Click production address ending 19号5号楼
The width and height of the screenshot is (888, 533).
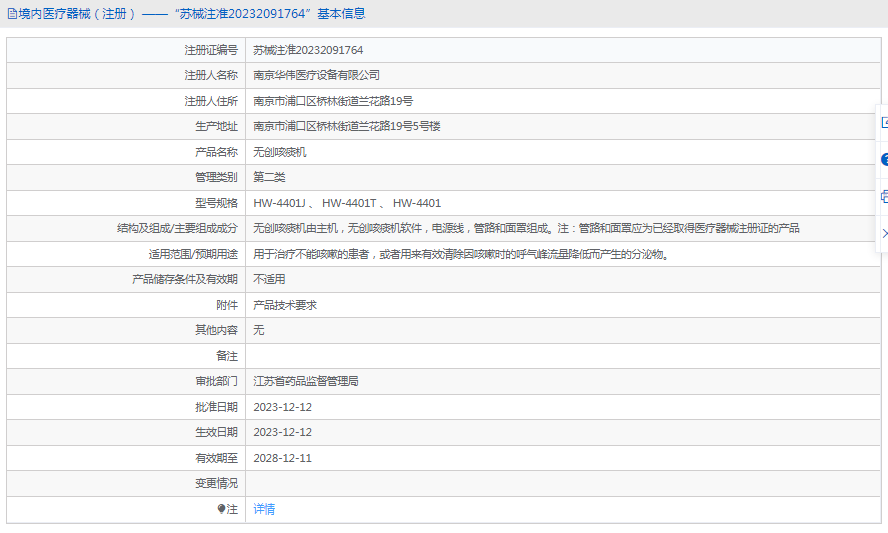347,126
